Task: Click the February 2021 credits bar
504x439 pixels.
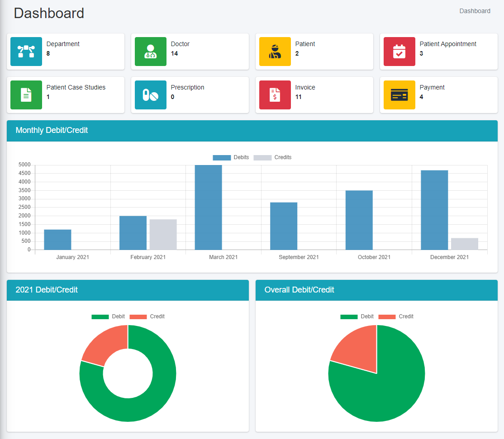Action: 163,234
